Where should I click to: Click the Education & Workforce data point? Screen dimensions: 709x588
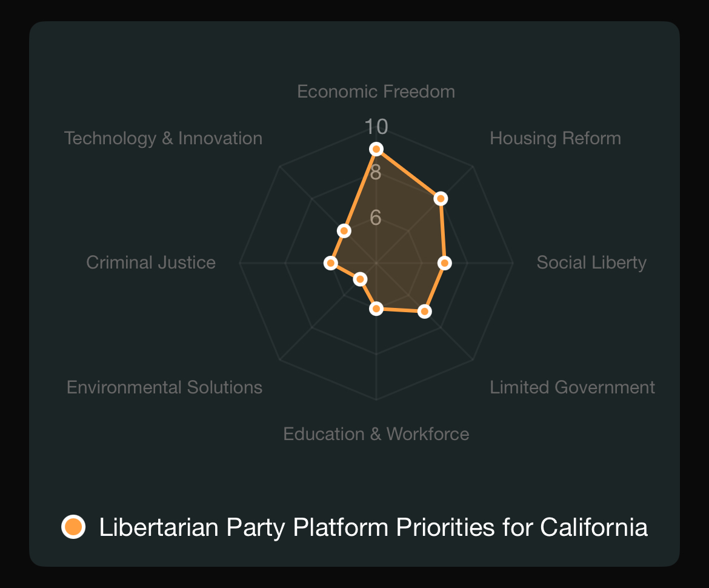pos(376,309)
